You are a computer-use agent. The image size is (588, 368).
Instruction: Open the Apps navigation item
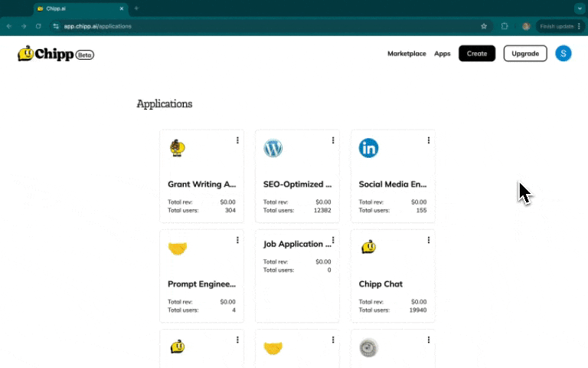click(x=442, y=54)
